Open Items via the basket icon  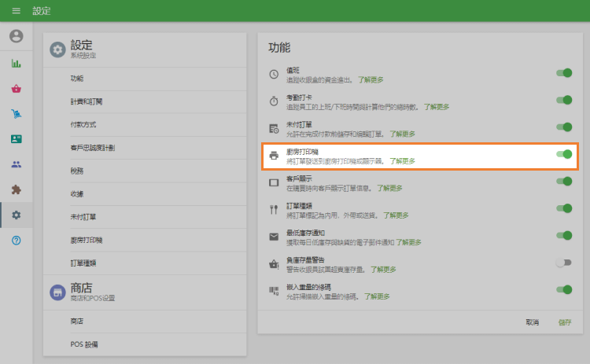click(16, 89)
